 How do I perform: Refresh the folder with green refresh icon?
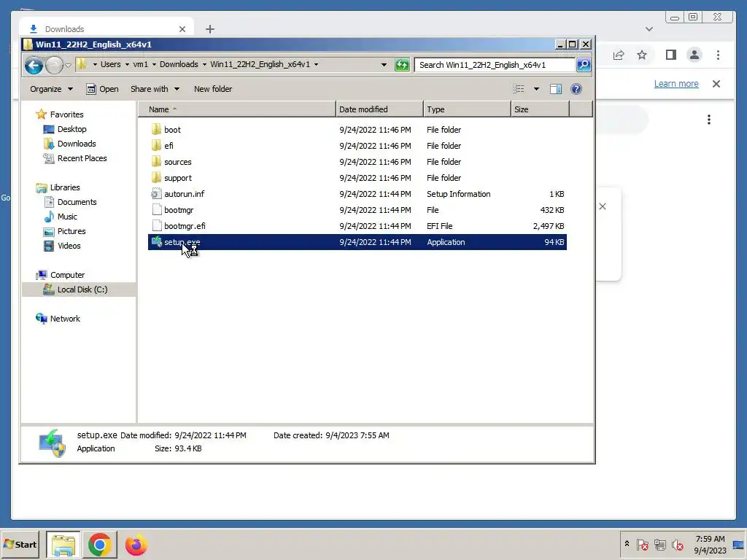click(x=402, y=65)
